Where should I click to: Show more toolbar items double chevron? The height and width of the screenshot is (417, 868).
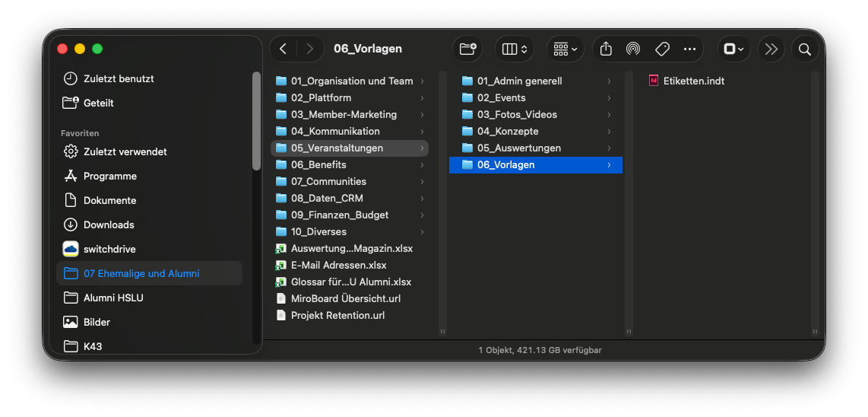(x=771, y=49)
